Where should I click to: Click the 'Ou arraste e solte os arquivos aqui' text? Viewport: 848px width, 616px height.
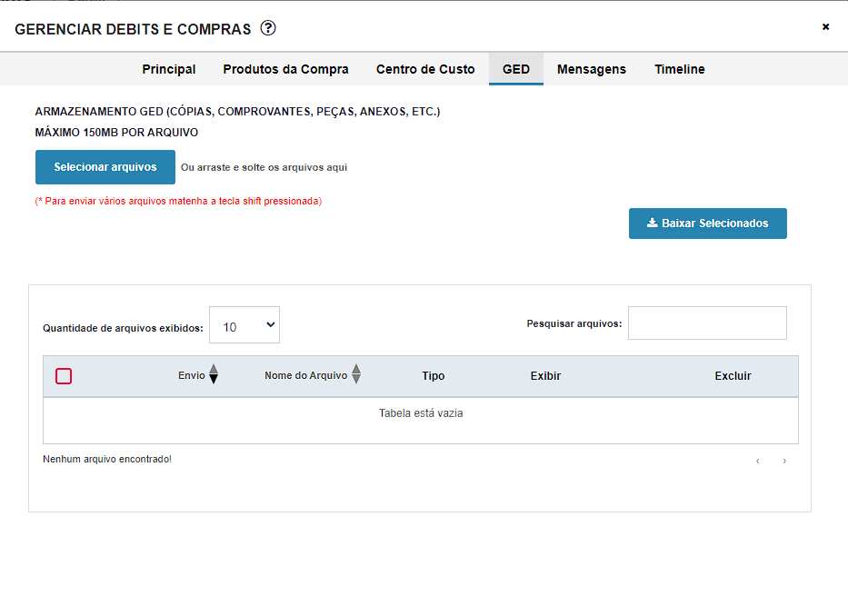pos(264,168)
